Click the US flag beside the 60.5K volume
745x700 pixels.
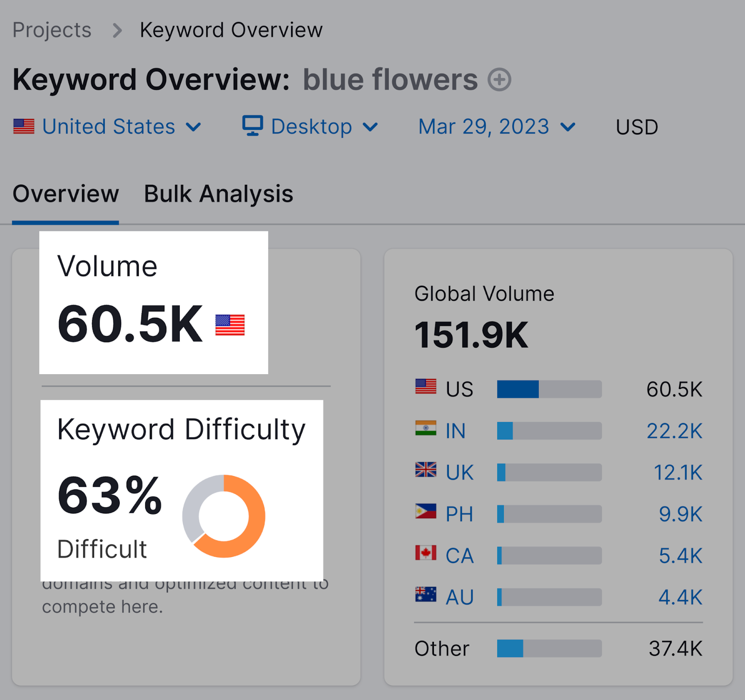[230, 326]
